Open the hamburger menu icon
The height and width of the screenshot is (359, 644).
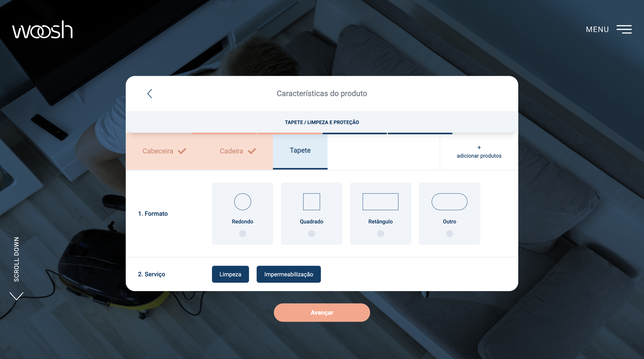click(624, 29)
